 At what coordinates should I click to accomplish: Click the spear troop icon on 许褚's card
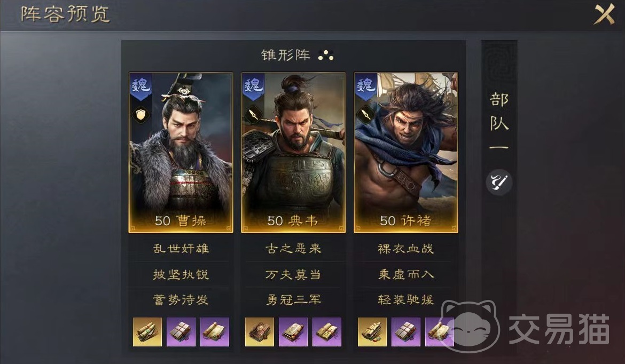pyautogui.click(x=366, y=115)
